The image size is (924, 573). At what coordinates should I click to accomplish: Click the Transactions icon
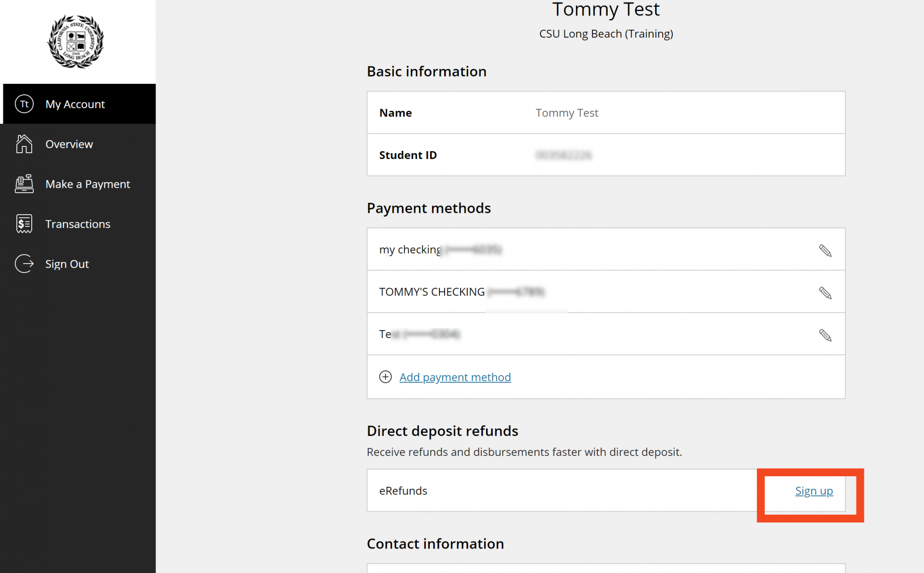24,224
